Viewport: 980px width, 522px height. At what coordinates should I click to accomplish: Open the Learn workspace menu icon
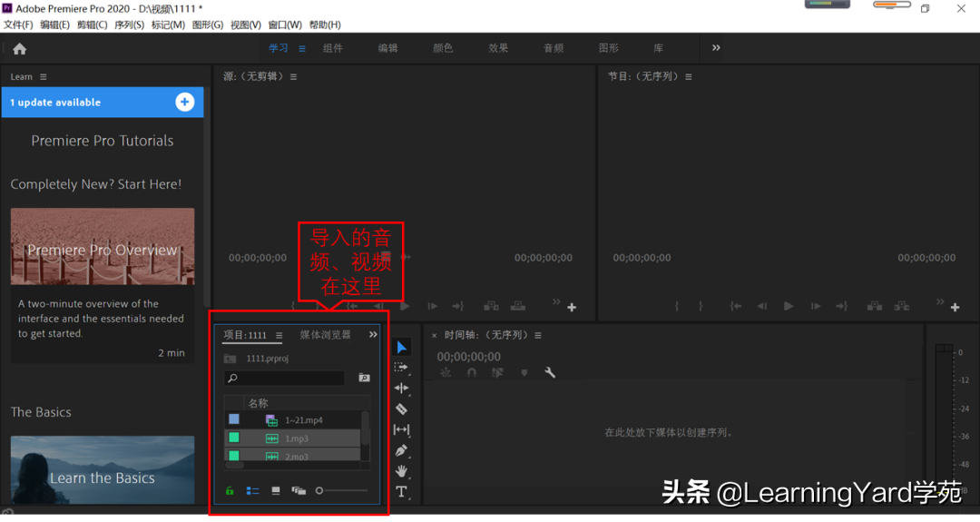[302, 49]
